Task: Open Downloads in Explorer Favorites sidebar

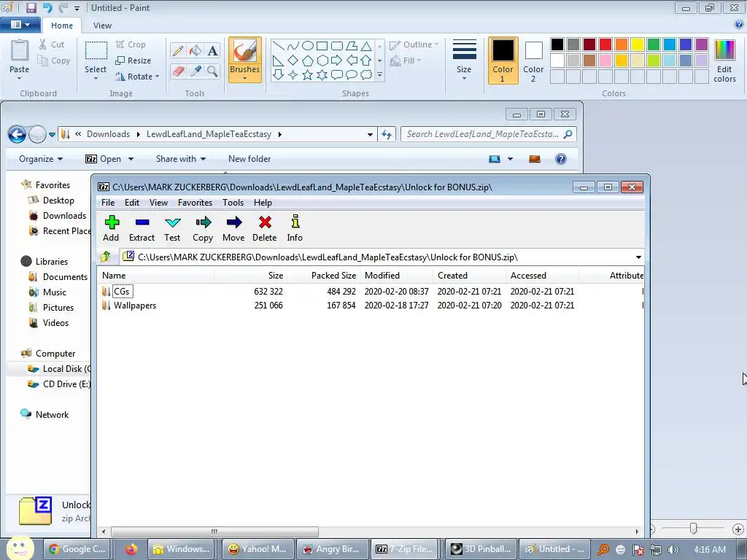Action: pyautogui.click(x=64, y=216)
